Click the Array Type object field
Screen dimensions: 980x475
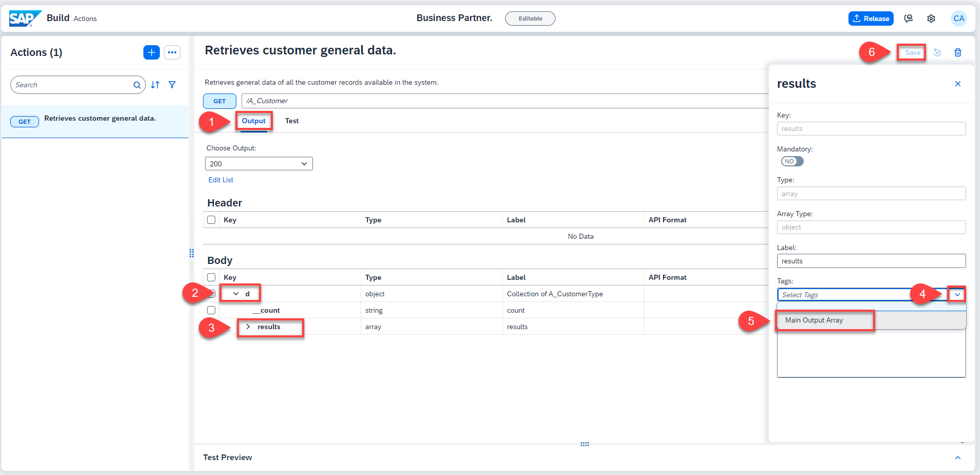point(871,227)
